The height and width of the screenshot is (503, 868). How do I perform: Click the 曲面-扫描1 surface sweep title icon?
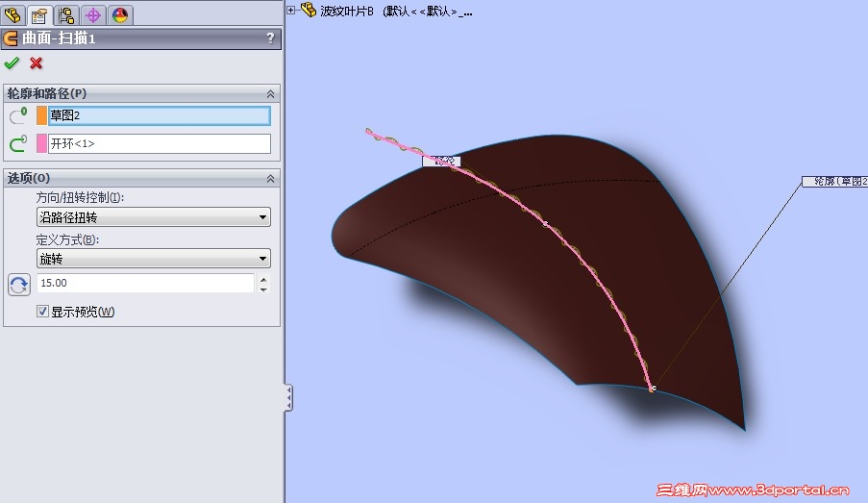(11, 38)
